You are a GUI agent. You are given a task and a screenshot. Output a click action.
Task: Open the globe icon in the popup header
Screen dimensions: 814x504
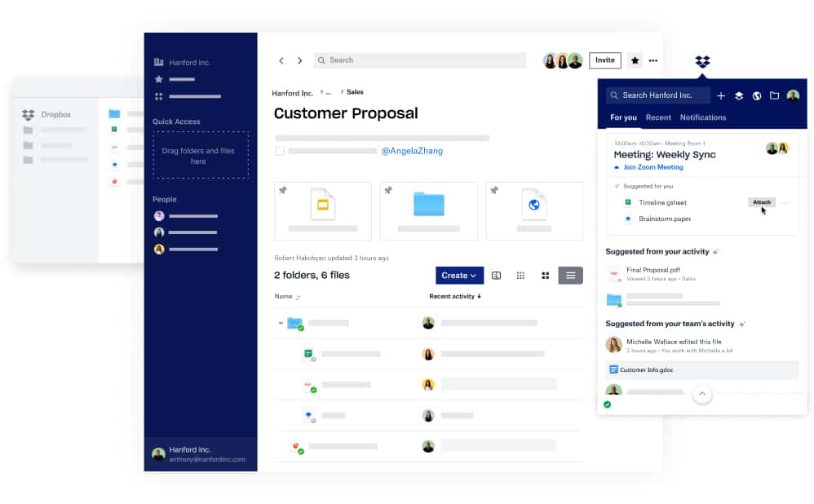tap(758, 95)
